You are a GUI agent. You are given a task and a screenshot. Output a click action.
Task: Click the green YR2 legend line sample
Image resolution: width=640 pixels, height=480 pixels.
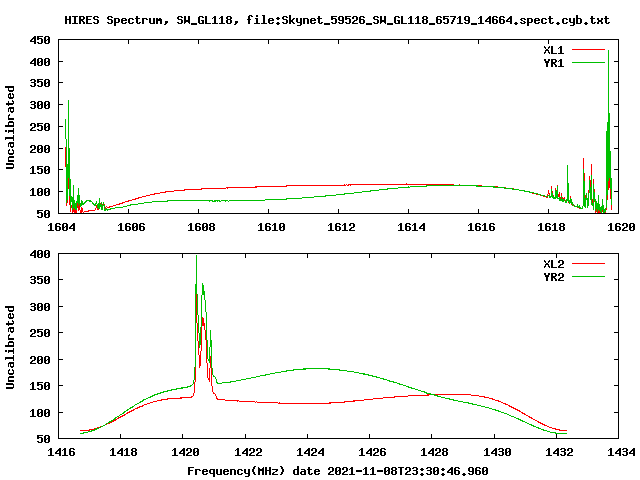tap(588, 277)
